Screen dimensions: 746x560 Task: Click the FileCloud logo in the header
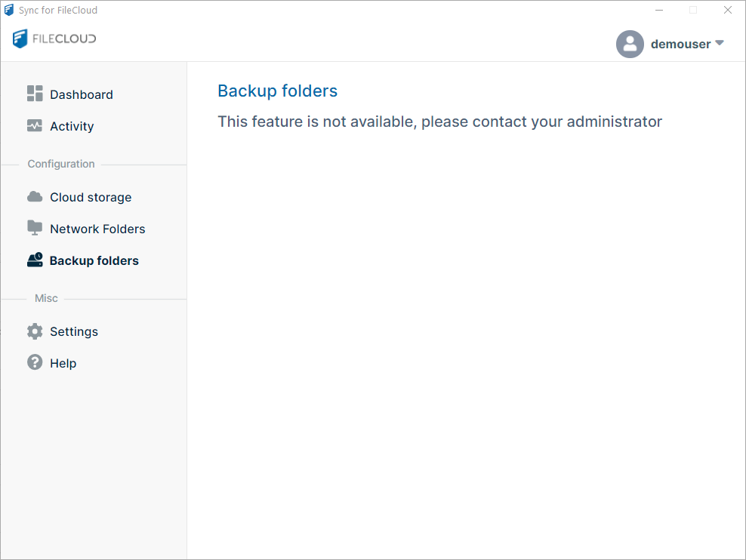(54, 38)
